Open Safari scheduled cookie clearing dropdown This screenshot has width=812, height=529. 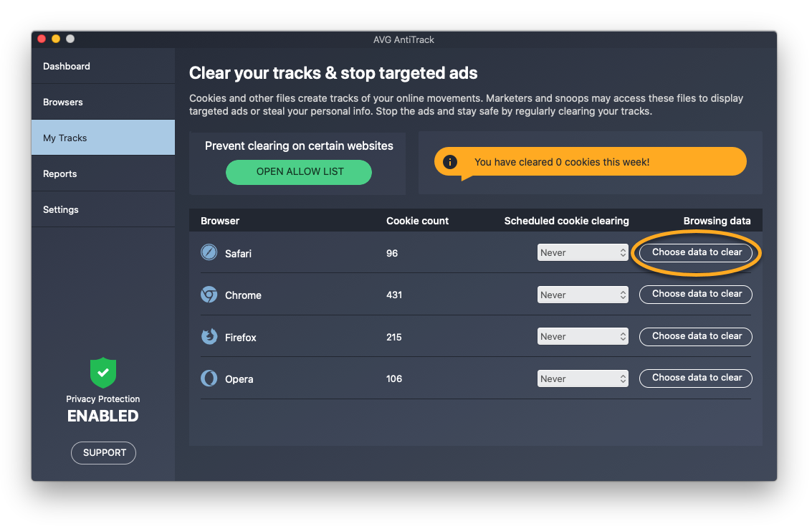[x=583, y=253]
